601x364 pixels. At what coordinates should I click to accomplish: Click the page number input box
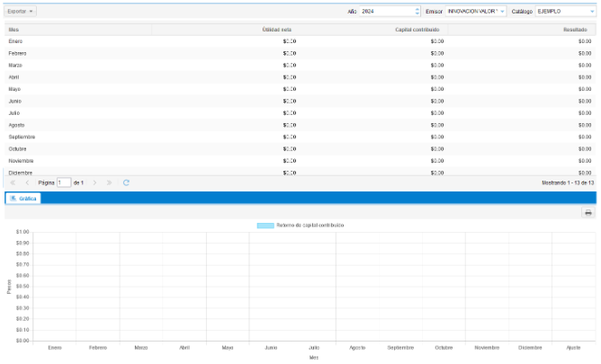[x=64, y=182]
